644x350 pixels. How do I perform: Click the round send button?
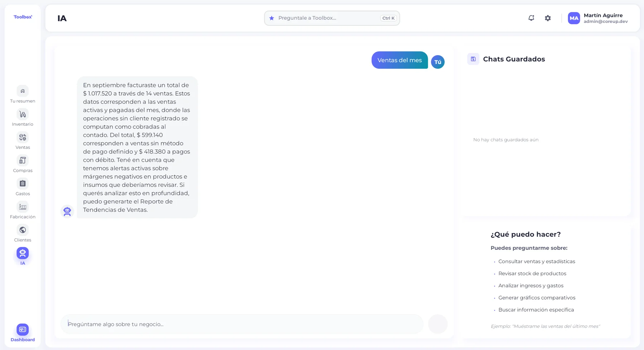(x=438, y=324)
